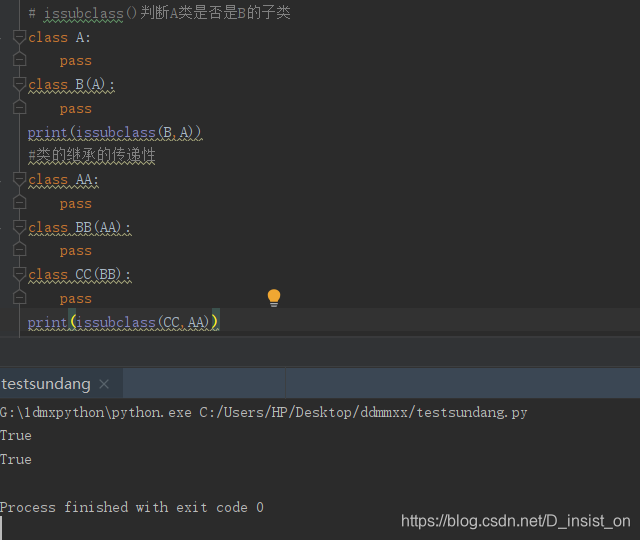Close the testsundang run tab
Image resolution: width=640 pixels, height=540 pixels.
coord(104,384)
